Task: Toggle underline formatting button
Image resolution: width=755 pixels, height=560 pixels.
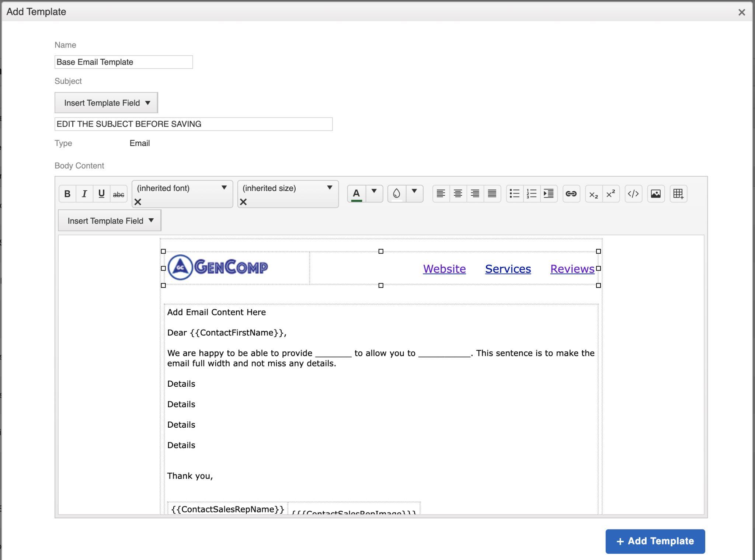Action: coord(101,194)
